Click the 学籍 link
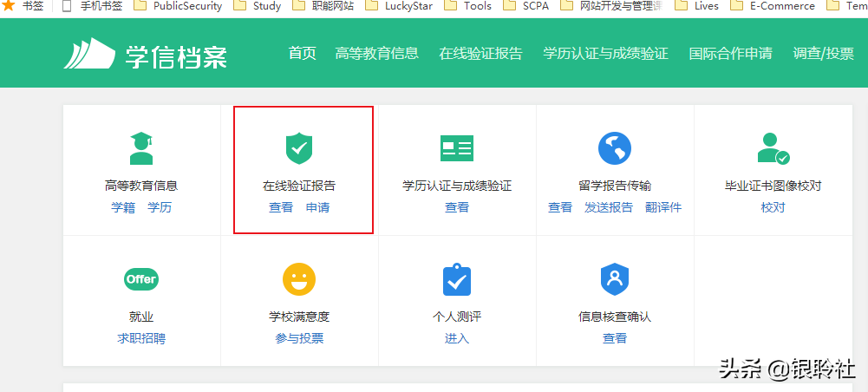 click(123, 207)
